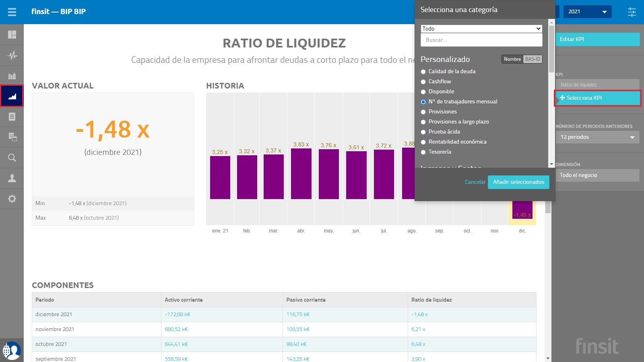
Task: Click the Selecciona KPI button
Action: (598, 98)
